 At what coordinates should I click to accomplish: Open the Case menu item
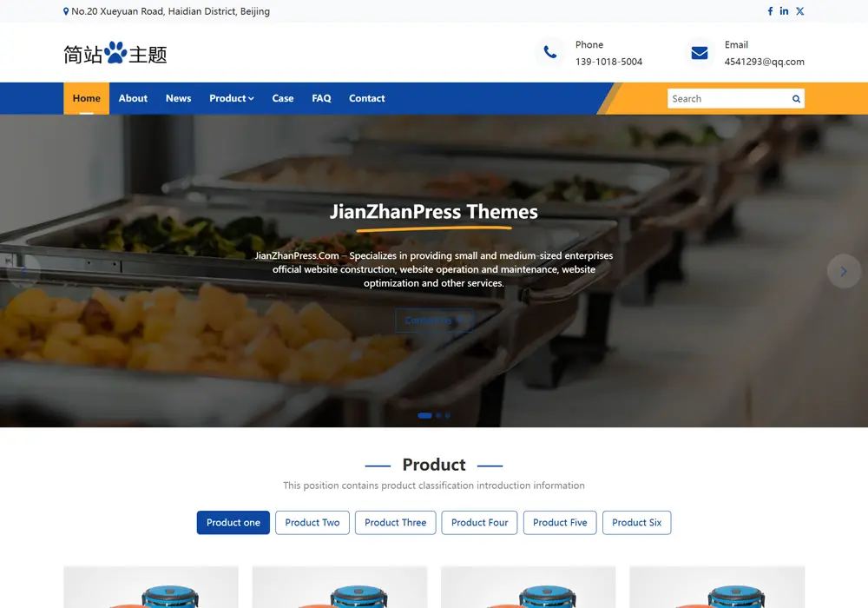283,98
